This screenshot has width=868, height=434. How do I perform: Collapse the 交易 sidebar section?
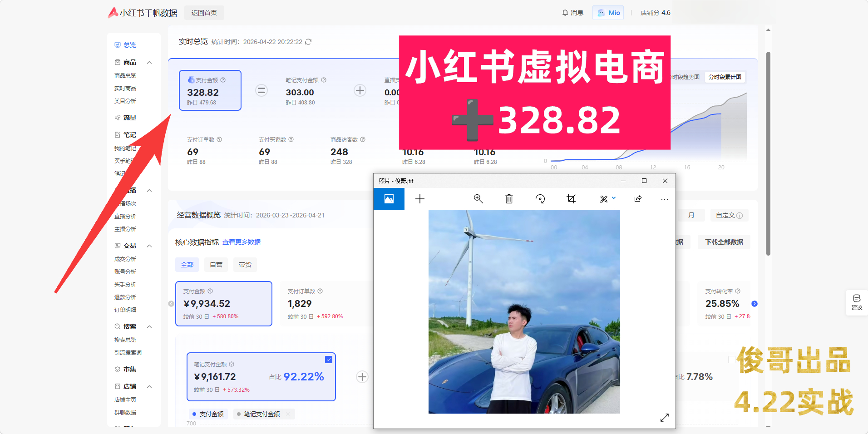149,246
